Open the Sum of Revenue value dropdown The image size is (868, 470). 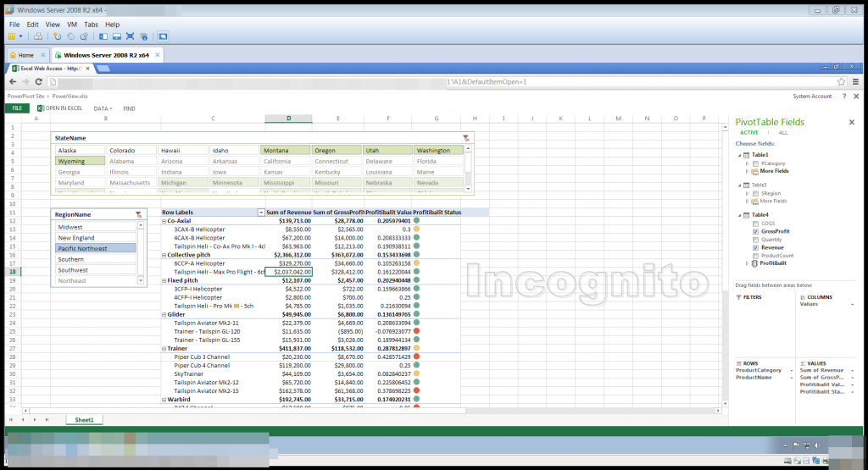[x=853, y=370]
